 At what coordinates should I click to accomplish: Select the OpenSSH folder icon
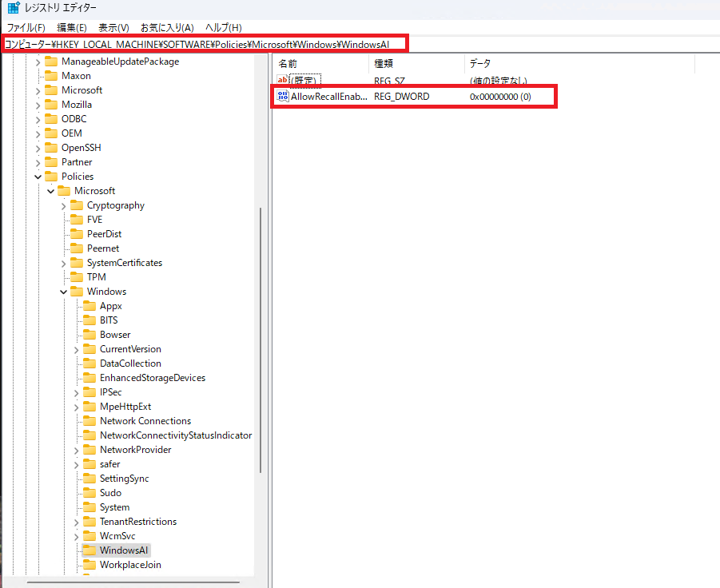point(51,148)
